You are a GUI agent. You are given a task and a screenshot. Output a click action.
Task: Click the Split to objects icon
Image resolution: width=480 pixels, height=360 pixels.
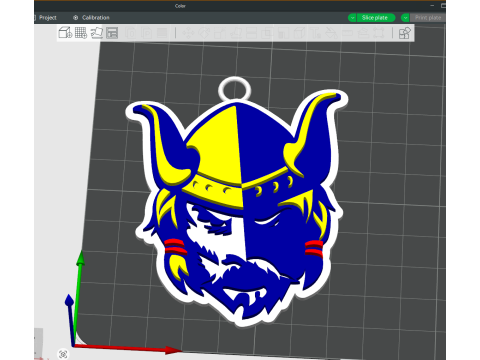click(x=131, y=33)
